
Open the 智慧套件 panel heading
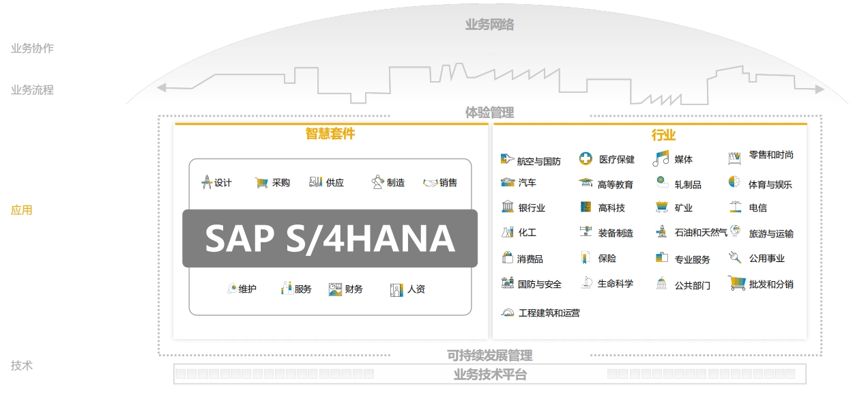330,134
